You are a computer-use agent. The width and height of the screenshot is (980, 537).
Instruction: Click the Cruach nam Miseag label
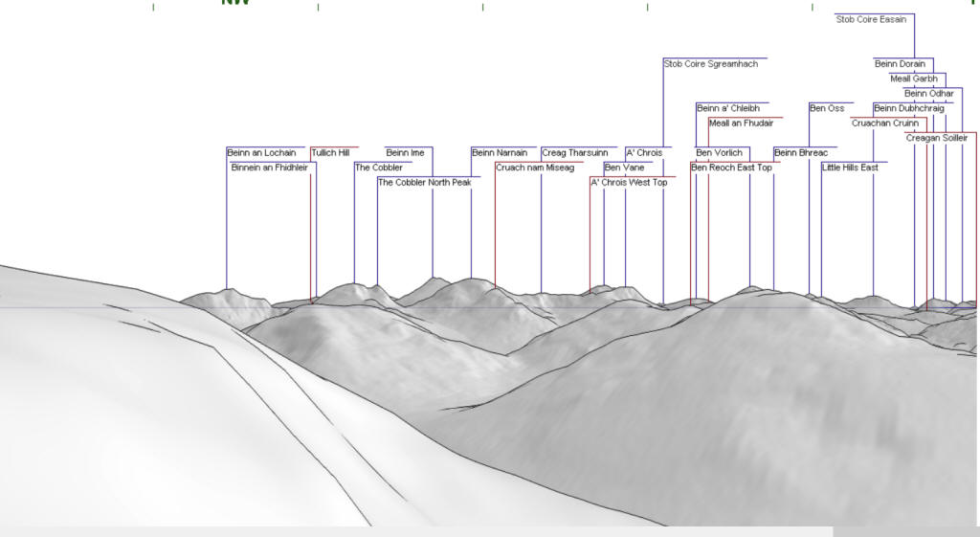click(535, 168)
